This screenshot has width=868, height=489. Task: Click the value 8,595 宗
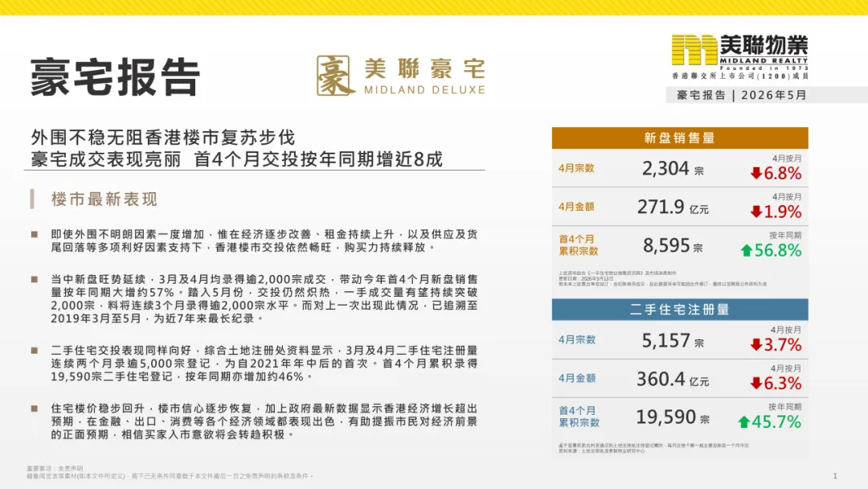pos(673,245)
